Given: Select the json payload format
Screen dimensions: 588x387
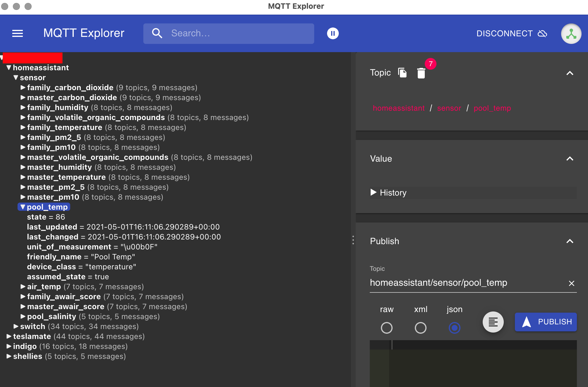Looking at the screenshot, I should click(454, 328).
